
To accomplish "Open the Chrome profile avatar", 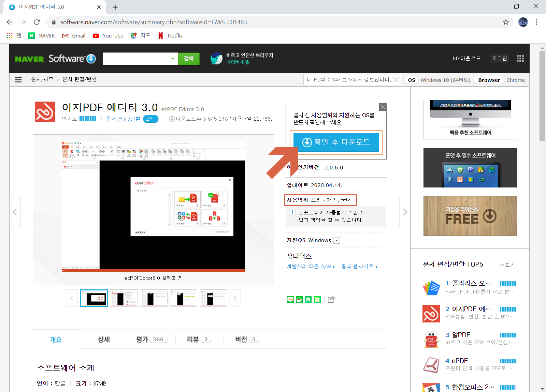I will pos(523,22).
